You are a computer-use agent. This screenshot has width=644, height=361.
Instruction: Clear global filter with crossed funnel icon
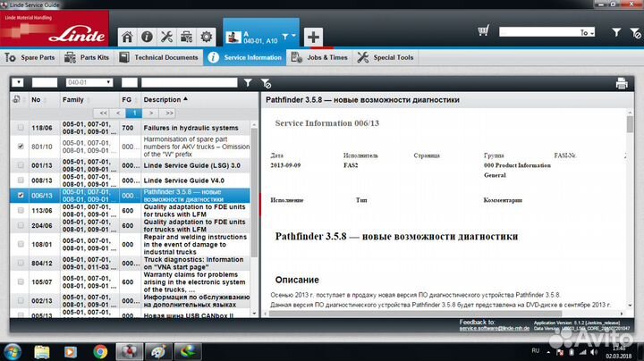point(635,33)
